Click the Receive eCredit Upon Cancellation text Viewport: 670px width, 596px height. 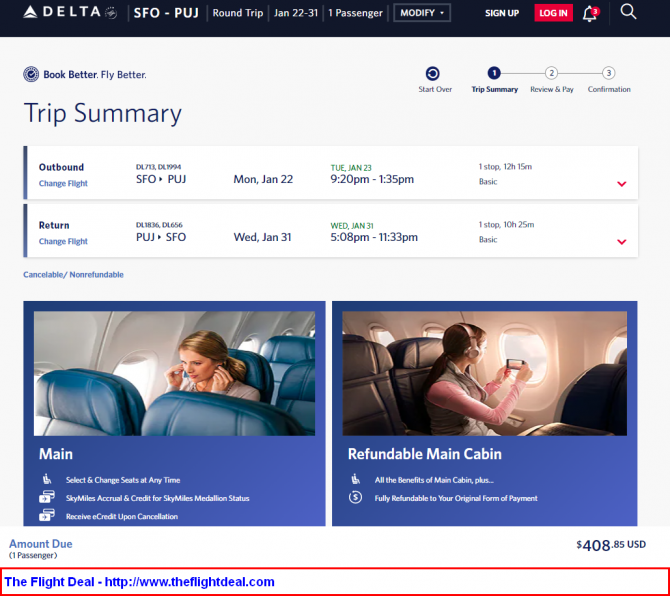(122, 517)
